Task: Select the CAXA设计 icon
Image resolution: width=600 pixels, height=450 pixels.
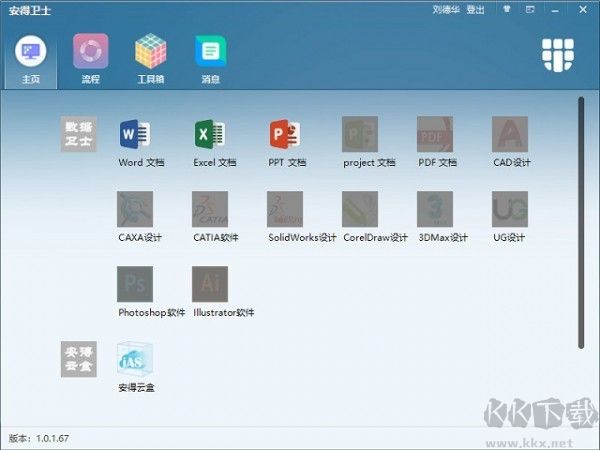Action: [x=135, y=209]
